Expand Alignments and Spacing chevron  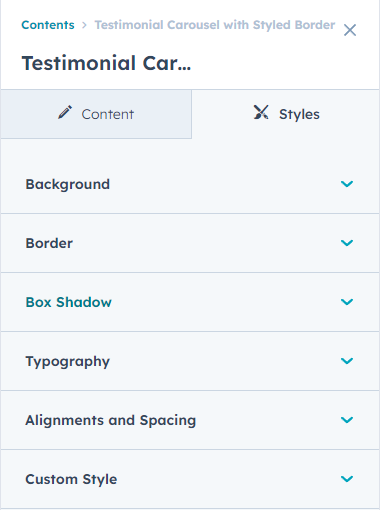347,420
